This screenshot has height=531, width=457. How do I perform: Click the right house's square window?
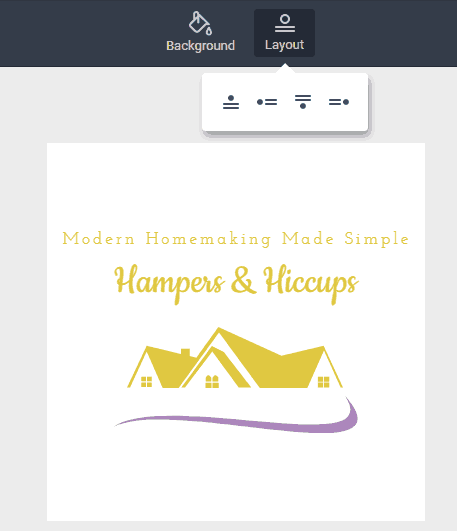[324, 382]
